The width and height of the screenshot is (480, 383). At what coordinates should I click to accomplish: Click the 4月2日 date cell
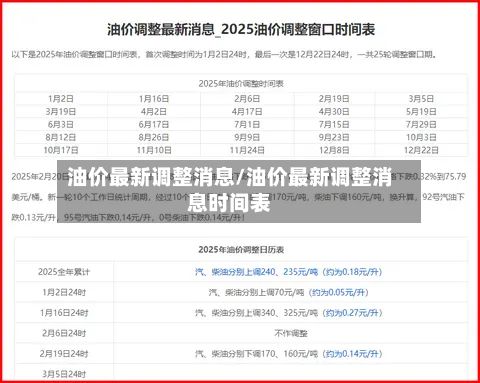click(154, 111)
